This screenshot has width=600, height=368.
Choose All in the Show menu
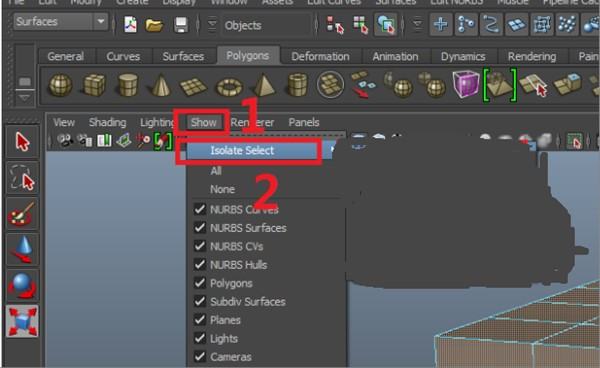point(216,171)
